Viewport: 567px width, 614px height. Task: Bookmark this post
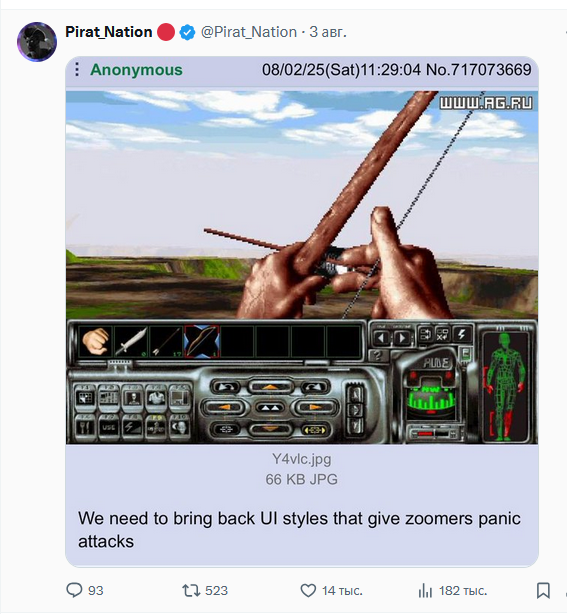[543, 590]
